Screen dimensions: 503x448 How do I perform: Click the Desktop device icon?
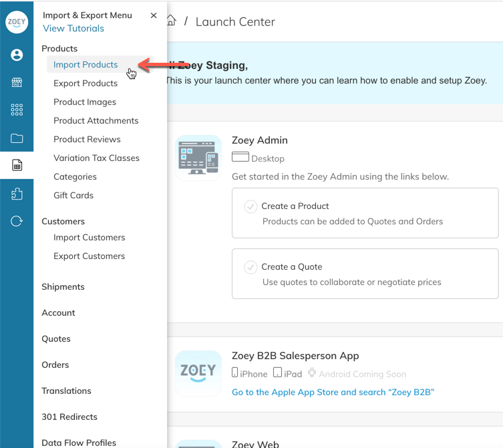[x=240, y=157]
